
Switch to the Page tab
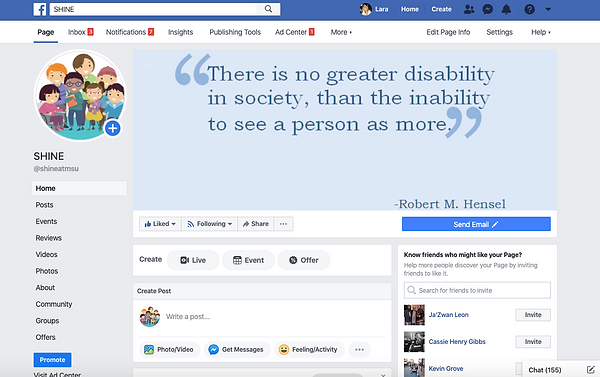tap(46, 32)
